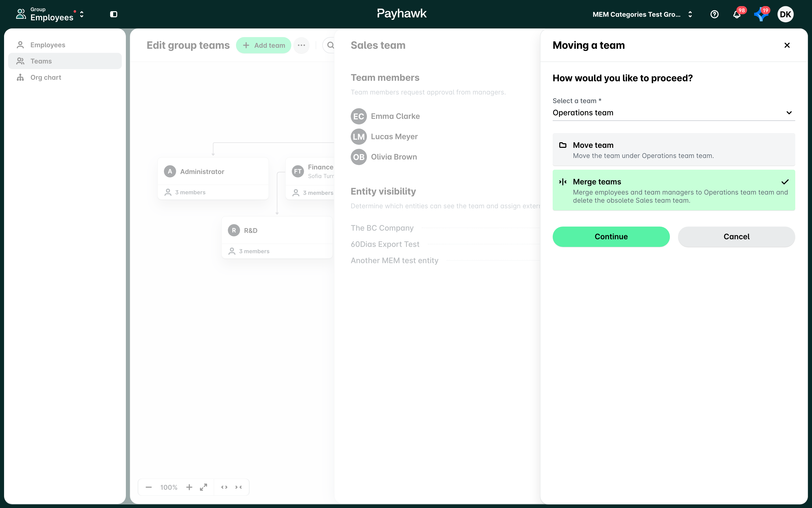Click the Payhawk logo
This screenshot has width=812, height=508.
pyautogui.click(x=402, y=13)
